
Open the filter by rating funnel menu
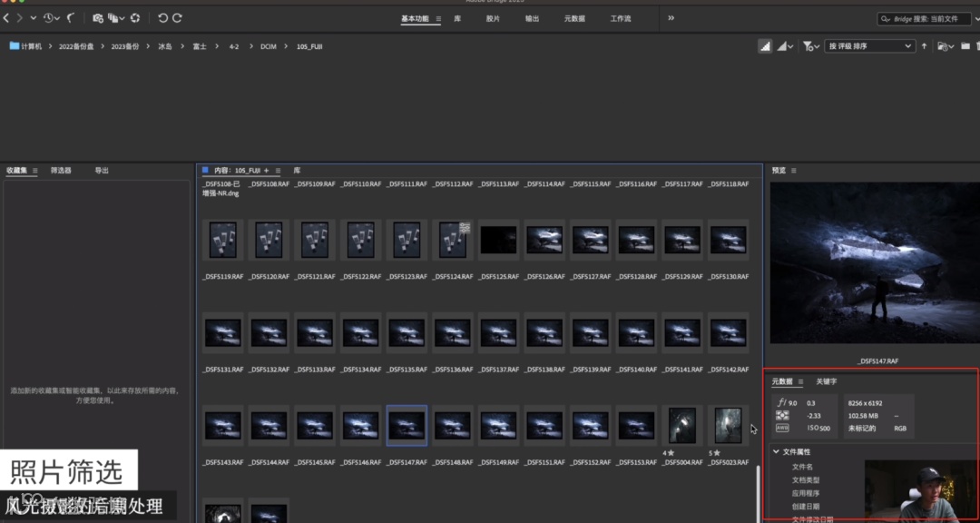pyautogui.click(x=811, y=46)
